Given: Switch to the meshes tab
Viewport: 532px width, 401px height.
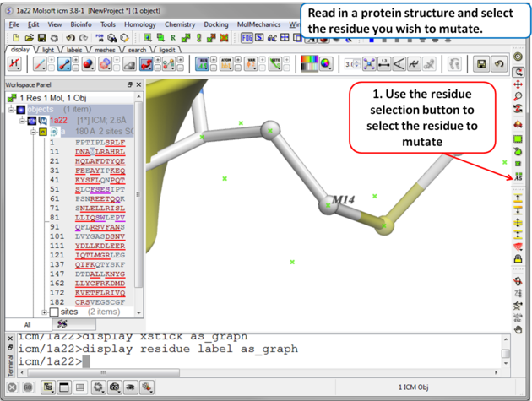Looking at the screenshot, I should coord(105,50).
